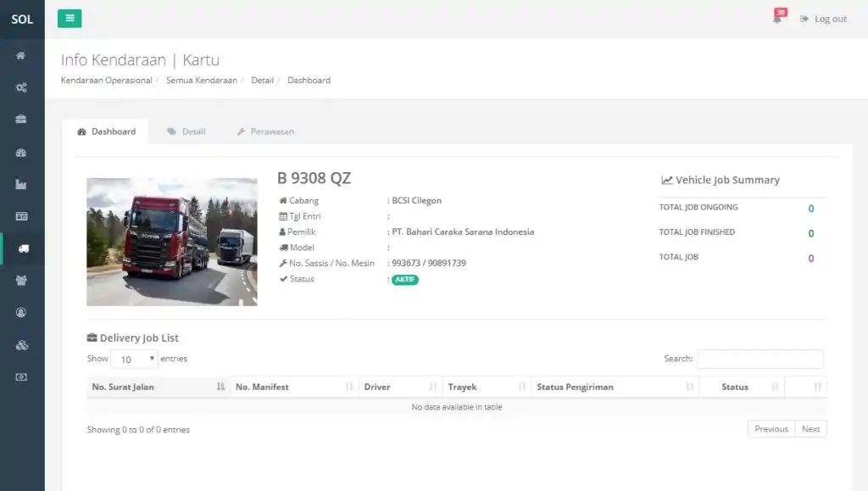Click the AKTIF status badge
This screenshot has height=491, width=868.
pos(405,280)
